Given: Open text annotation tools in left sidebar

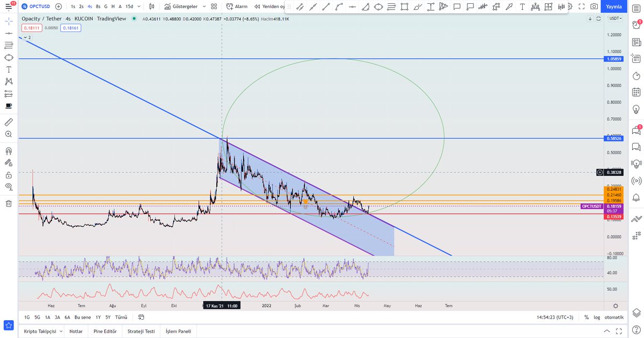Looking at the screenshot, I should point(9,70).
